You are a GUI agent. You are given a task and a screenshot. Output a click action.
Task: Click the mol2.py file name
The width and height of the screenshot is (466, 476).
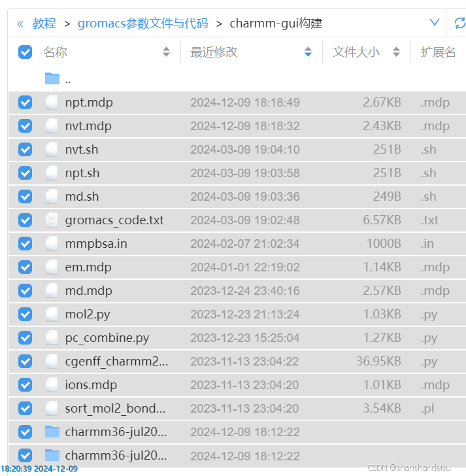coord(88,314)
